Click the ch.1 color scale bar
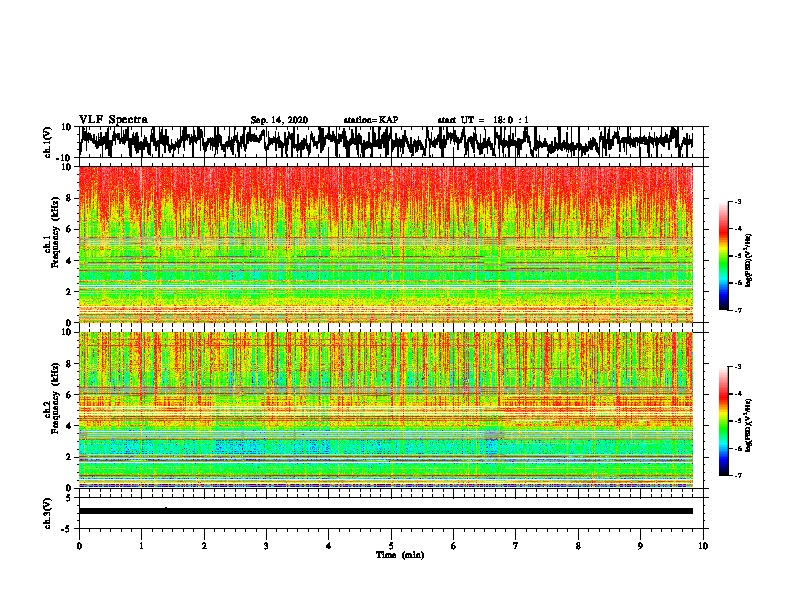The image size is (792, 612). [723, 256]
